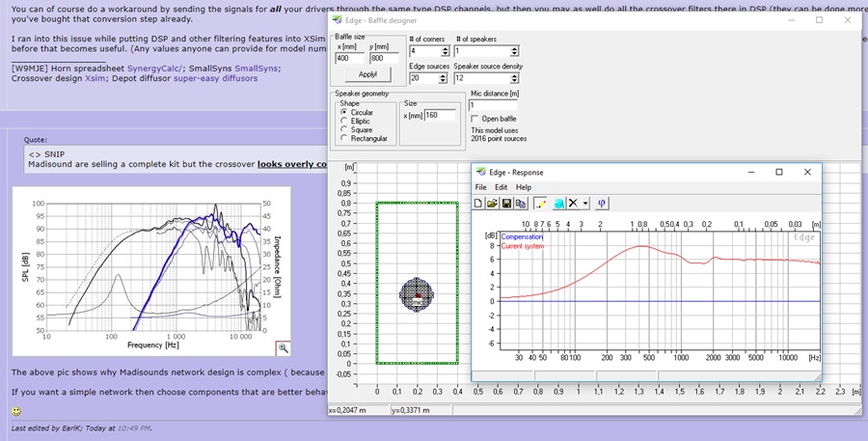Screen dimensions: 868x441
Task: Click the baffle x [mm] field showing 400
Action: tap(350, 58)
